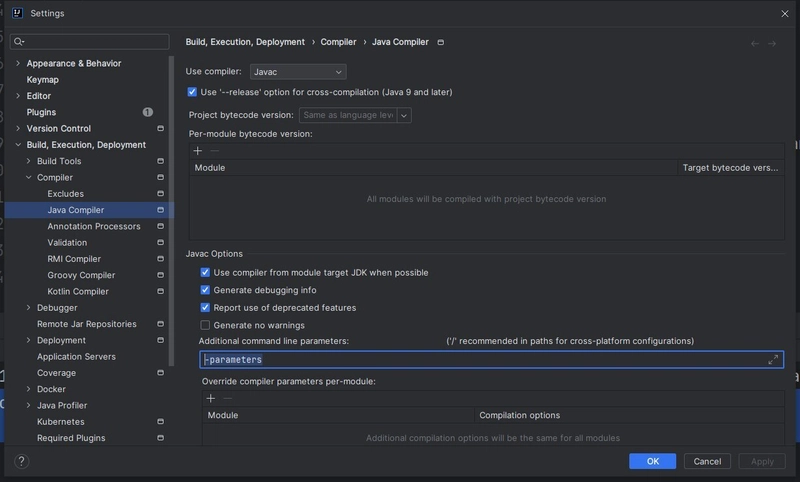The width and height of the screenshot is (800, 482).
Task: Open Project bytecode version dropdown arrow
Action: click(404, 115)
